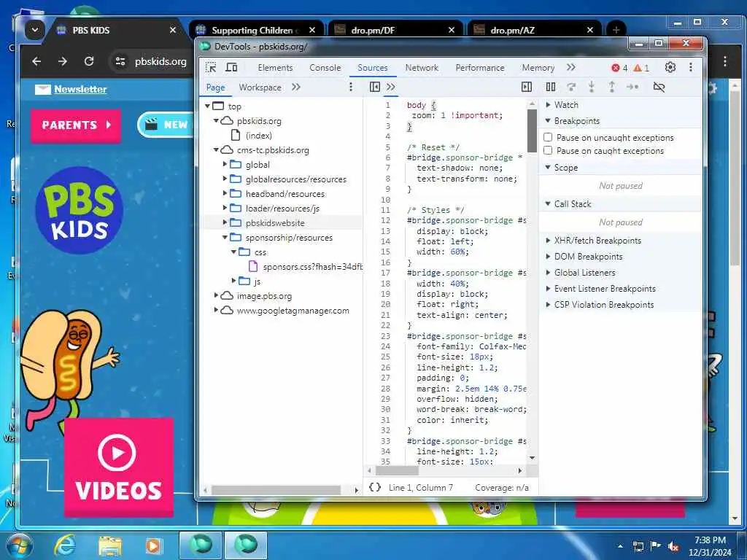747x560 pixels.
Task: Expand DOM Breakpoints section
Action: point(548,256)
